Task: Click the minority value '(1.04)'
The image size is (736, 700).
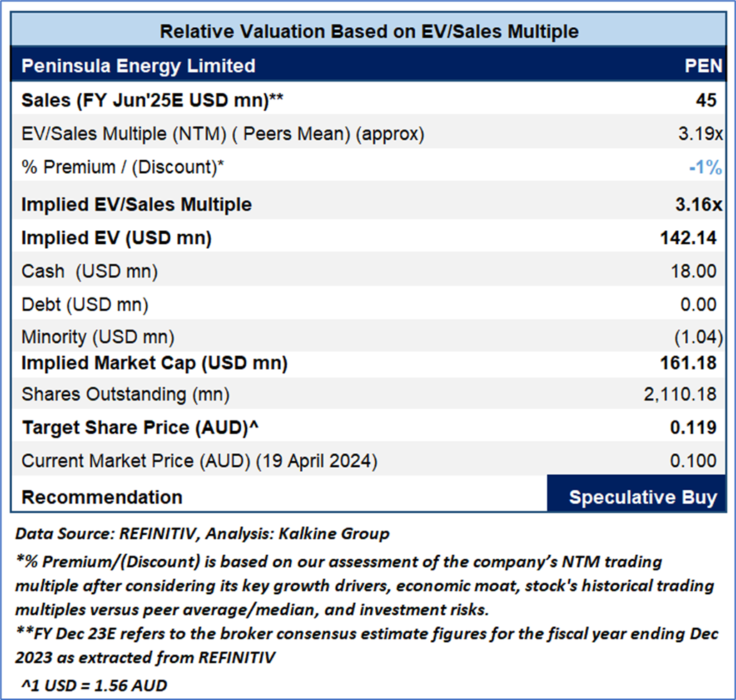Action: pyautogui.click(x=698, y=337)
